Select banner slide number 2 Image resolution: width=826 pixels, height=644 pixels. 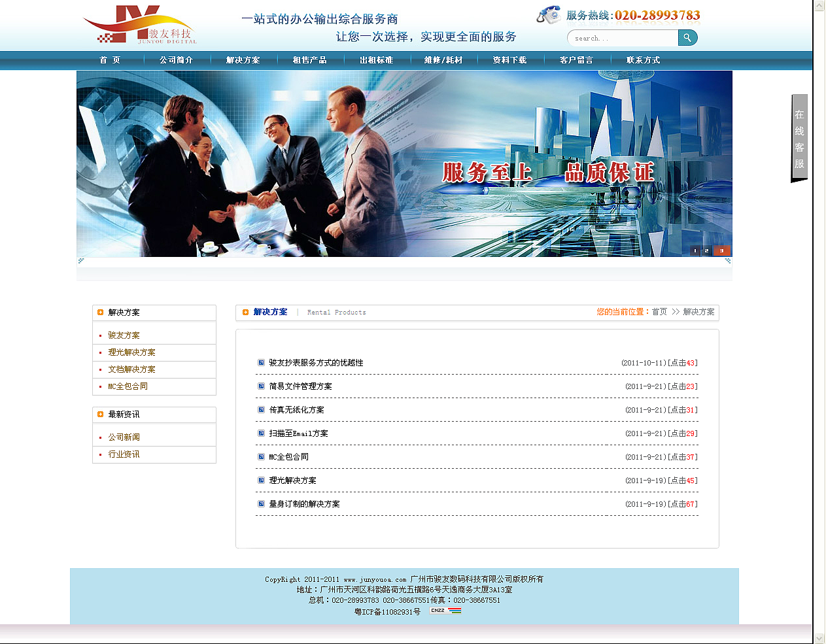[706, 251]
